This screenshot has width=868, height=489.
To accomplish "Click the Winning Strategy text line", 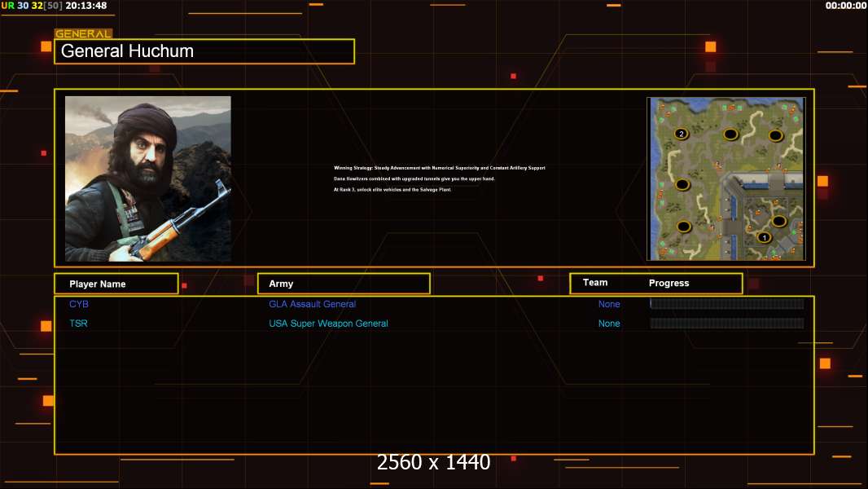I will pos(440,168).
